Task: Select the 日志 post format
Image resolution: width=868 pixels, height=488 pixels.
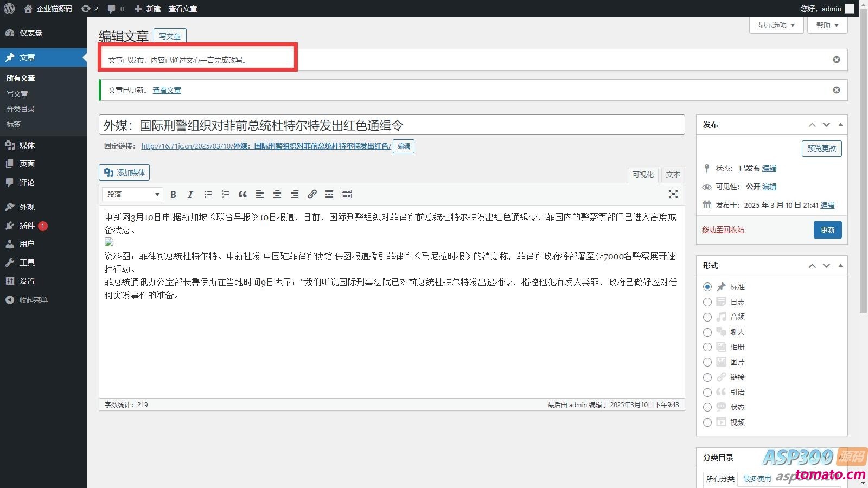Action: 707,302
